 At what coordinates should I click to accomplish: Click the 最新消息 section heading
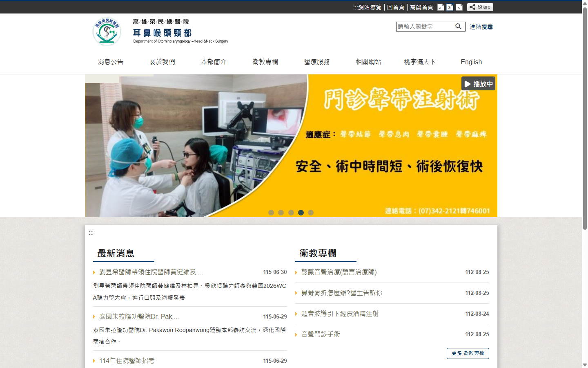point(116,253)
